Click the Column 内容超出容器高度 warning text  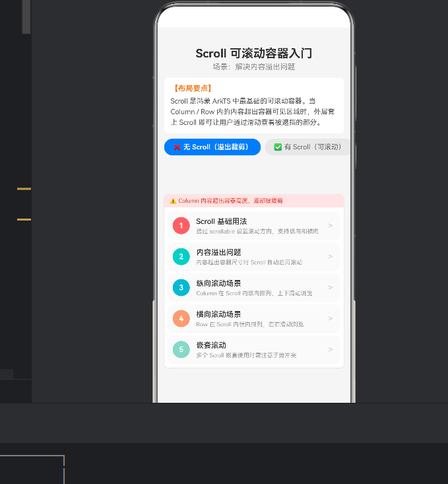pos(230,201)
